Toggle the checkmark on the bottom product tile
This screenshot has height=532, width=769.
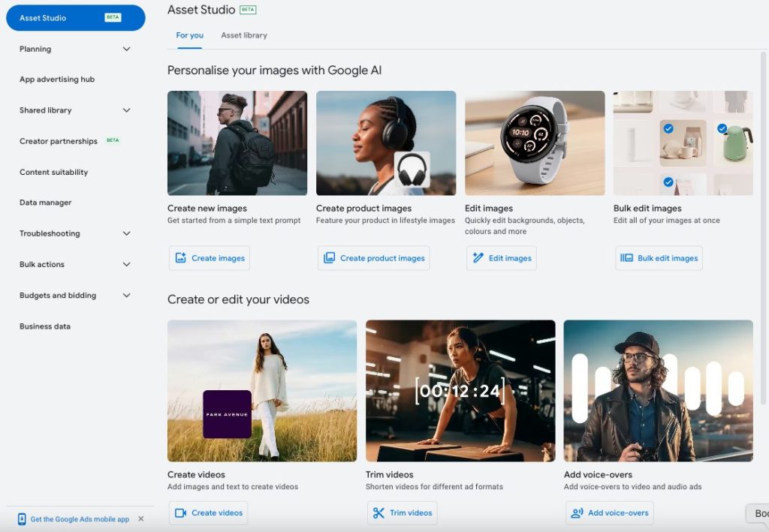[668, 182]
